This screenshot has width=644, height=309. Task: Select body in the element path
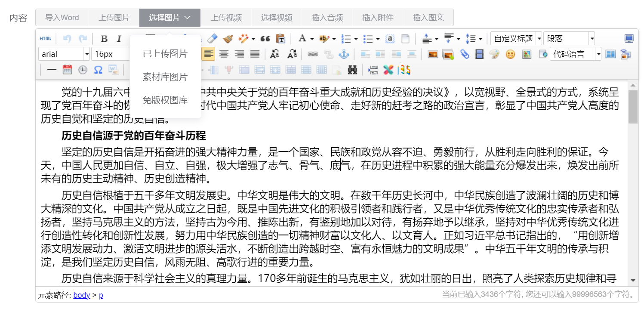click(82, 295)
